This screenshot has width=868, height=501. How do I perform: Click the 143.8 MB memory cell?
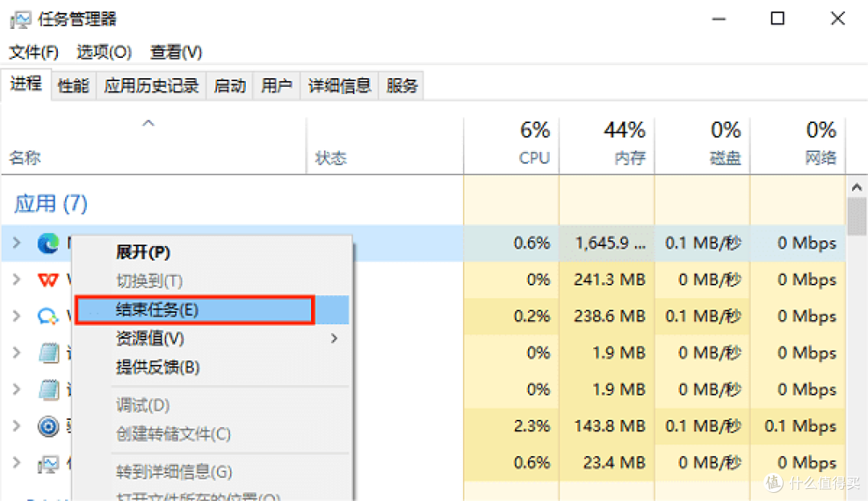click(607, 425)
